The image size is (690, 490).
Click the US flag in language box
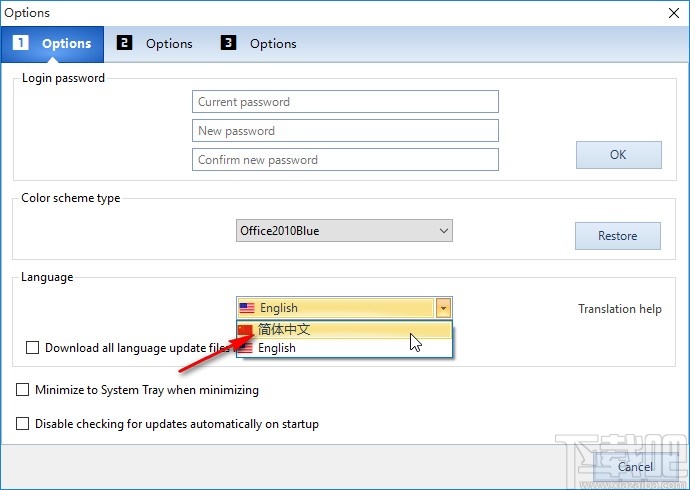247,308
